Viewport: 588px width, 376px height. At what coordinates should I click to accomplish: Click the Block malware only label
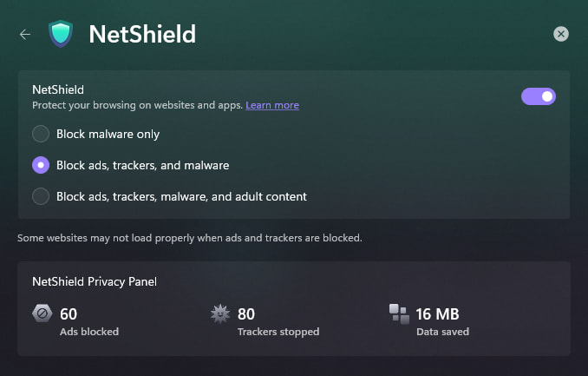pos(108,134)
